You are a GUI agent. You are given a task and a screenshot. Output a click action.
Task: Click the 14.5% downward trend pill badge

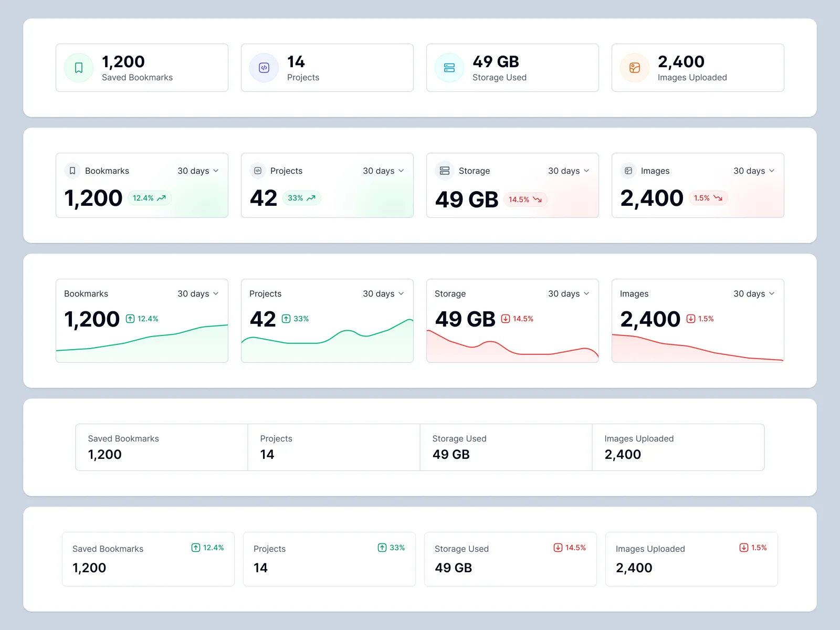(x=525, y=199)
